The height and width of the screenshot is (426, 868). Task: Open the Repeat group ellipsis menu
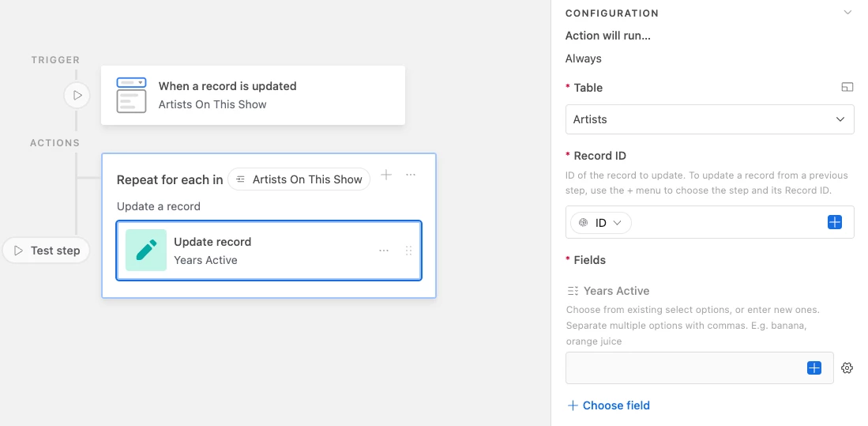tap(411, 175)
